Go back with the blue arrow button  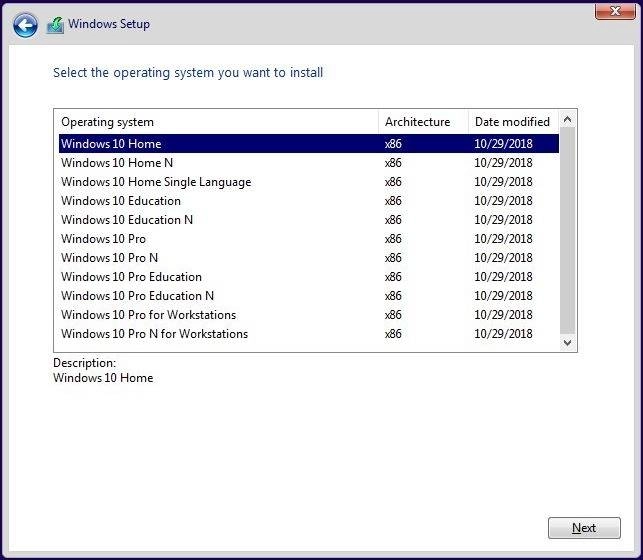25,25
